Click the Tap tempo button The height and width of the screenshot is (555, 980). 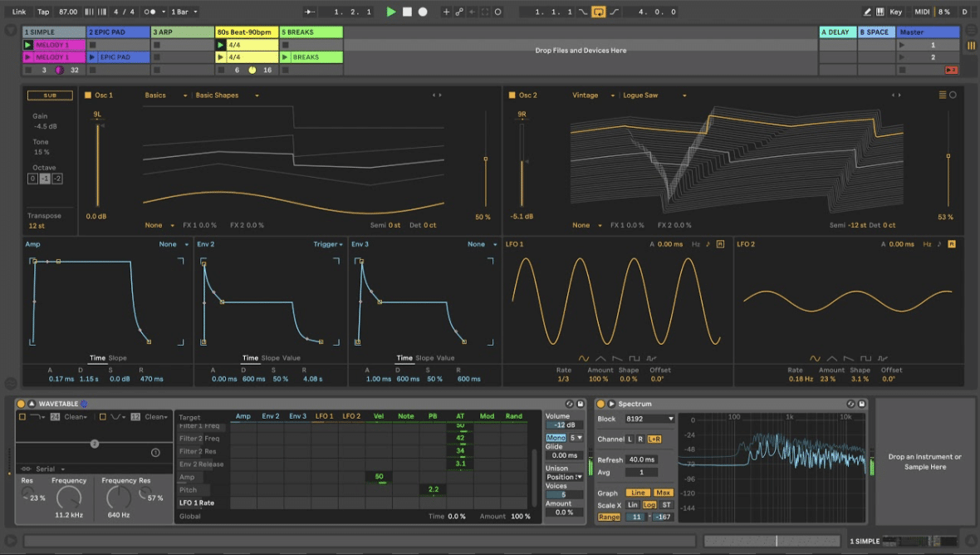(43, 12)
